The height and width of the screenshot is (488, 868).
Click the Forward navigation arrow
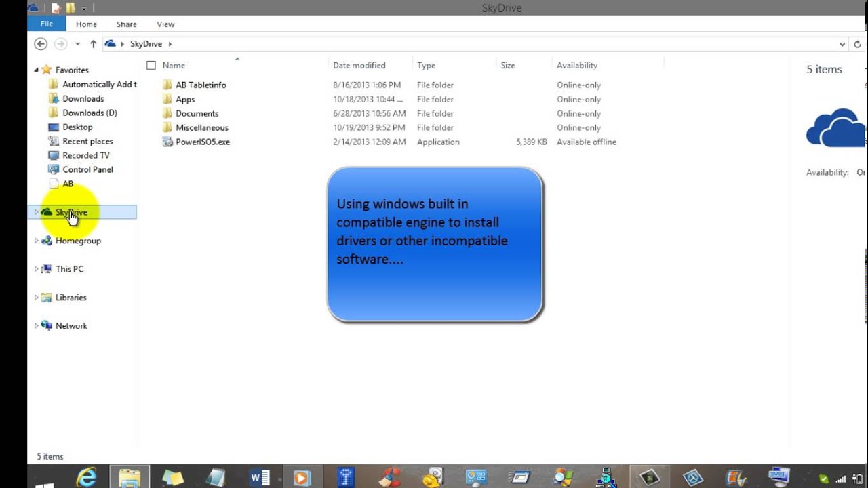click(60, 43)
